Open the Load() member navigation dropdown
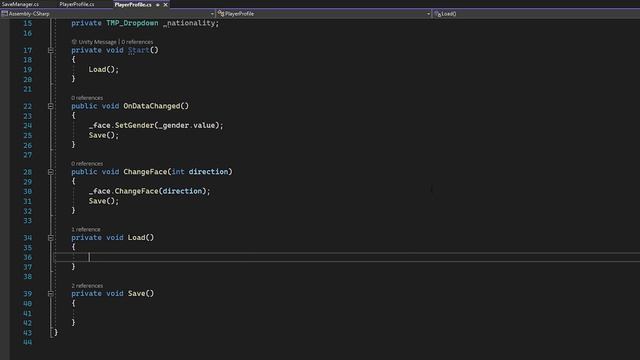The image size is (640, 360). click(x=536, y=14)
